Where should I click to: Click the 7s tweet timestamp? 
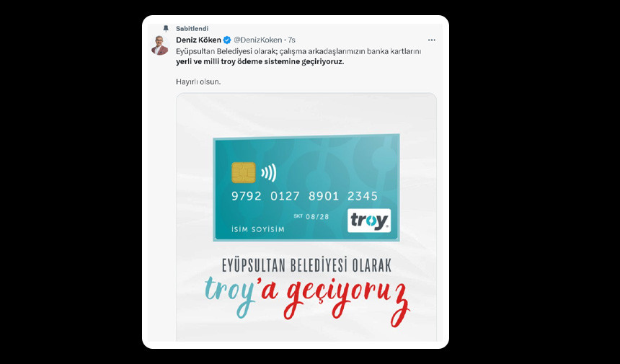coord(291,40)
